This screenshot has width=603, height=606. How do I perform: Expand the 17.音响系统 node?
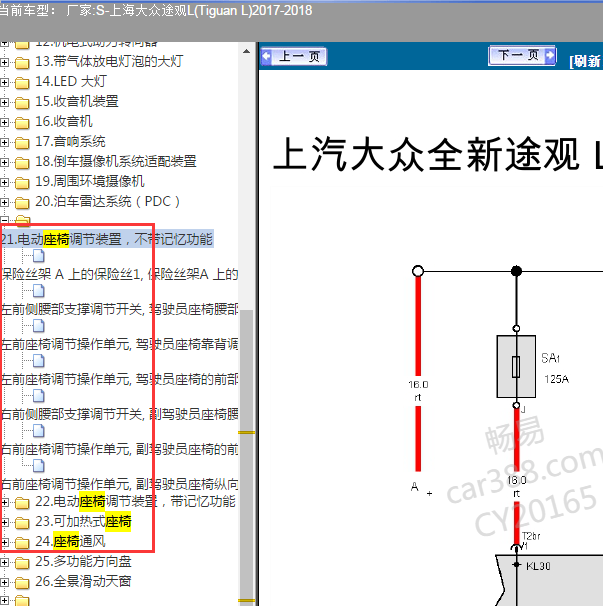point(4,142)
